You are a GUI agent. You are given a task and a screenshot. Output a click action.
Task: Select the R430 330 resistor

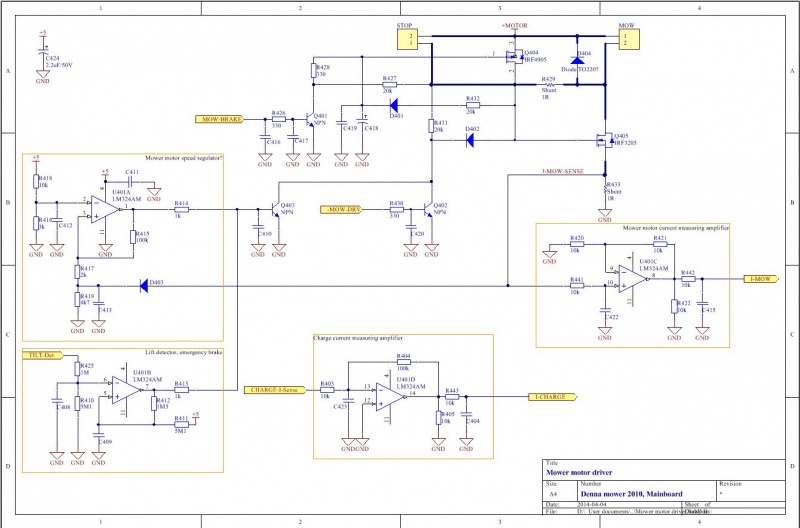pyautogui.click(x=396, y=209)
